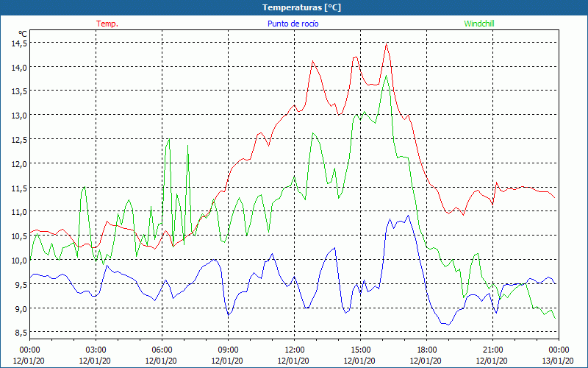Click the 14,5 y-axis value
This screenshot has height=368, width=588.
click(x=19, y=43)
